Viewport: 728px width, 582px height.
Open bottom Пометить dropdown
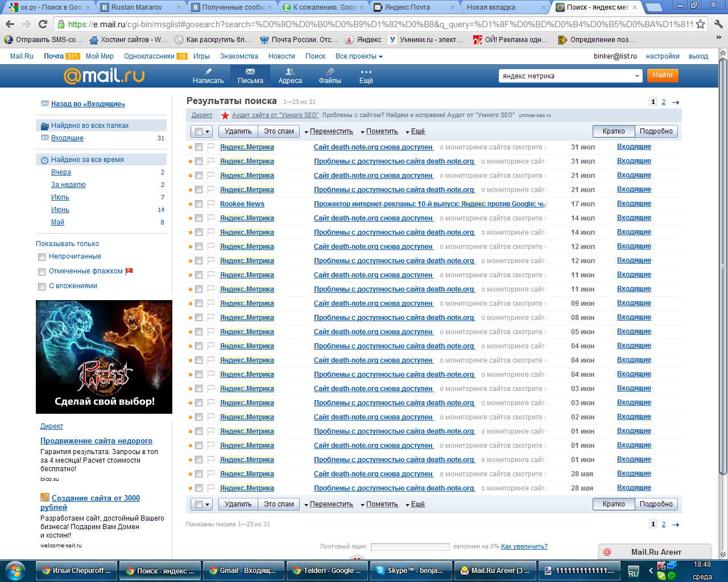379,504
